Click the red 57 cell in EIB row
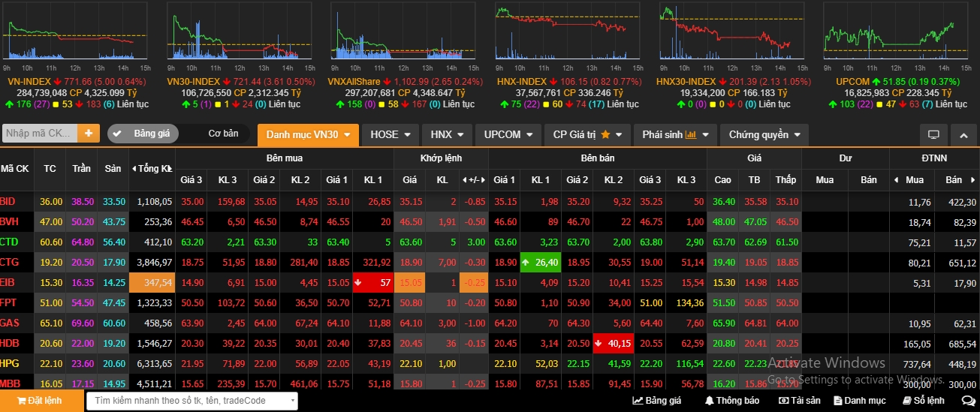The height and width of the screenshot is (412, 980). click(372, 282)
